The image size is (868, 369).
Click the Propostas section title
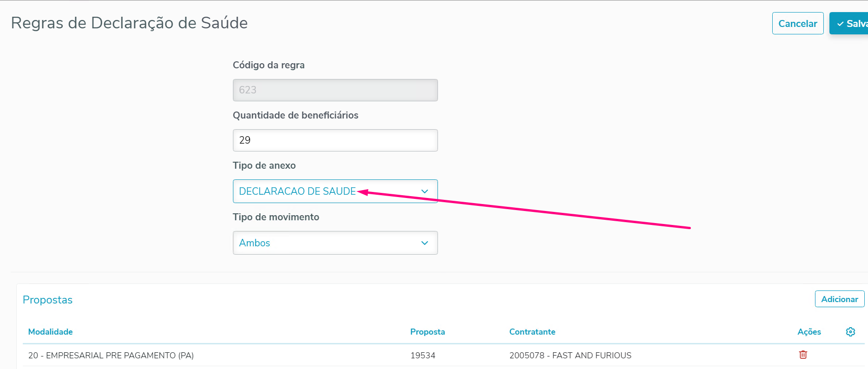(x=47, y=300)
